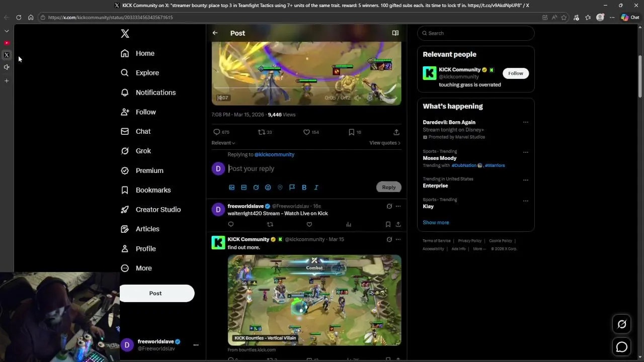Click the @kickcommunity replying-to link
This screenshot has width=644, height=362.
click(x=274, y=154)
